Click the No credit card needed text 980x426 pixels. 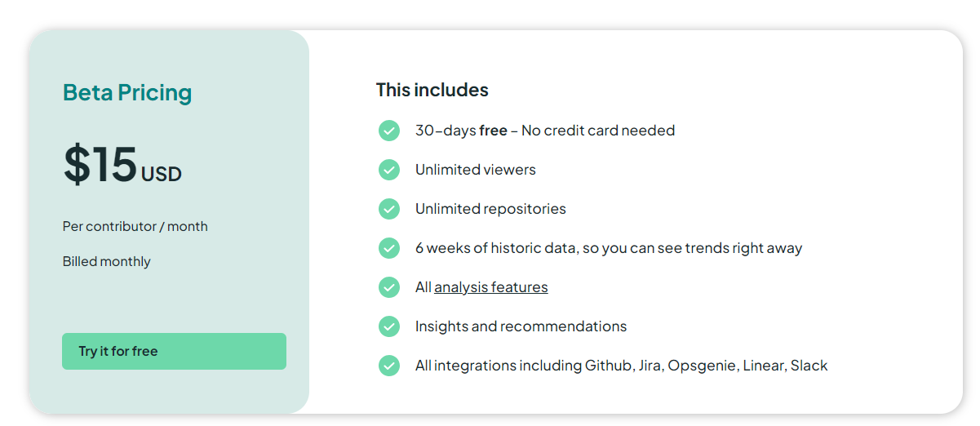tap(598, 131)
